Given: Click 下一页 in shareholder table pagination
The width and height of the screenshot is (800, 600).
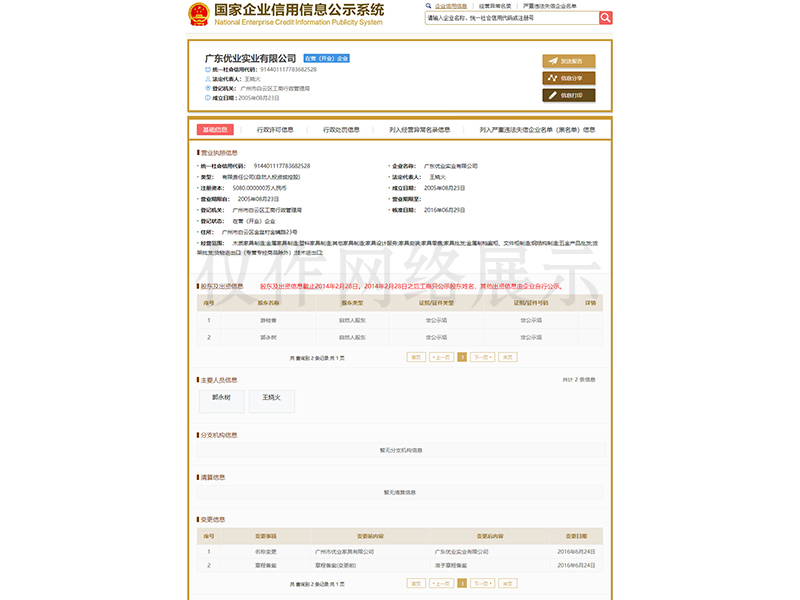Looking at the screenshot, I should [482, 357].
